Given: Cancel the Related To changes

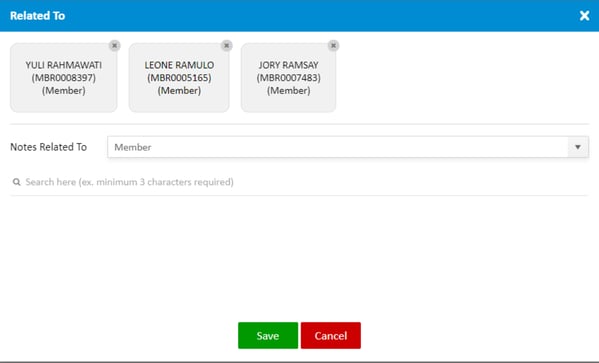Looking at the screenshot, I should pyautogui.click(x=331, y=335).
